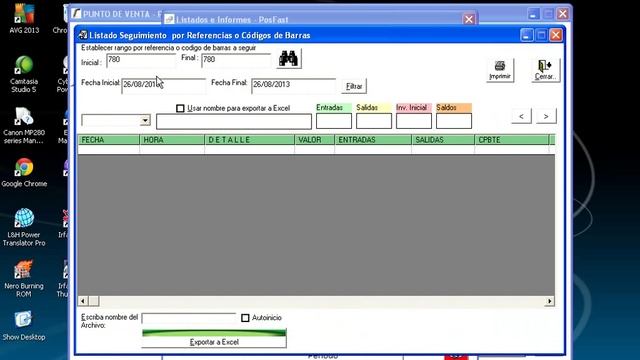This screenshot has width=640, height=360.
Task: Click the Cerrar door button
Action: click(x=545, y=70)
